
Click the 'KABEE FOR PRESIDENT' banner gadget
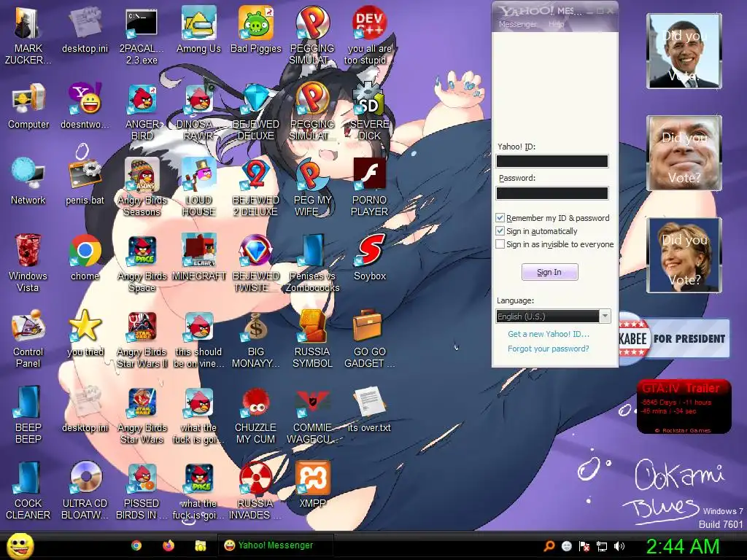[674, 338]
